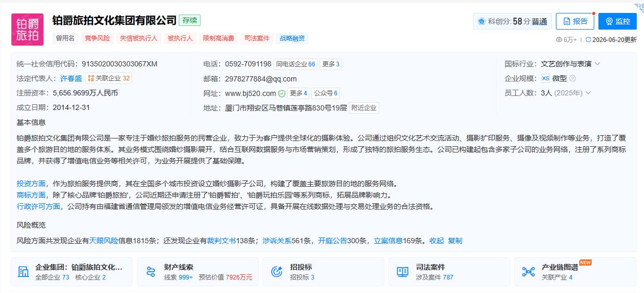Click the refresh icon beside update date
Viewport: 644px width, 293px height.
click(588, 39)
